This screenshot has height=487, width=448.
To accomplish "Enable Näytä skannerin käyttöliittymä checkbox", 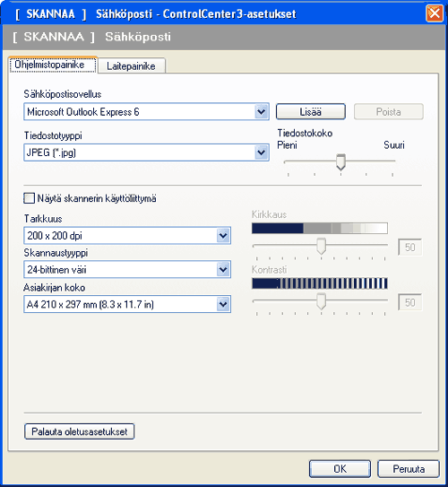I will [x=29, y=198].
